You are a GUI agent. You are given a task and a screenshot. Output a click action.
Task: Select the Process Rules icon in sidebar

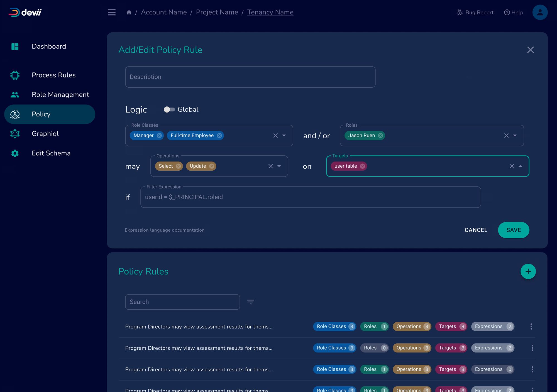point(15,75)
